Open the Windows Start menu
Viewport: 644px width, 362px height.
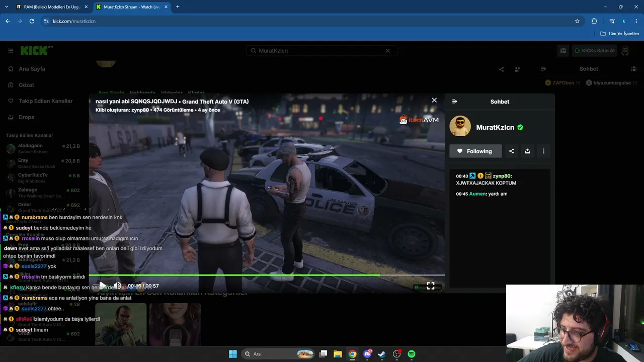[x=233, y=354]
